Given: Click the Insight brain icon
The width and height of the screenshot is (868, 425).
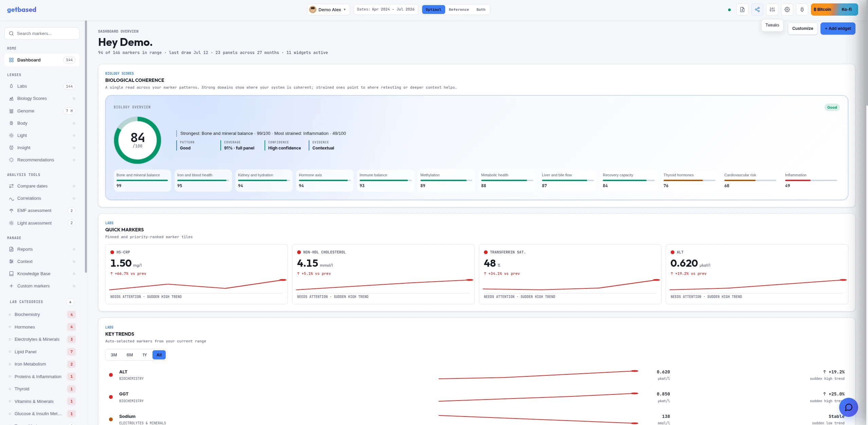Looking at the screenshot, I should (x=11, y=148).
